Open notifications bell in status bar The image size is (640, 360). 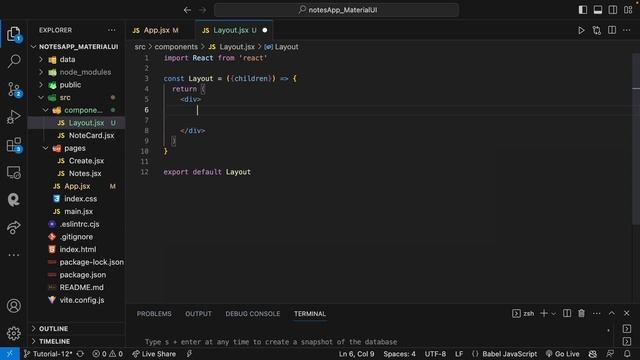click(627, 354)
